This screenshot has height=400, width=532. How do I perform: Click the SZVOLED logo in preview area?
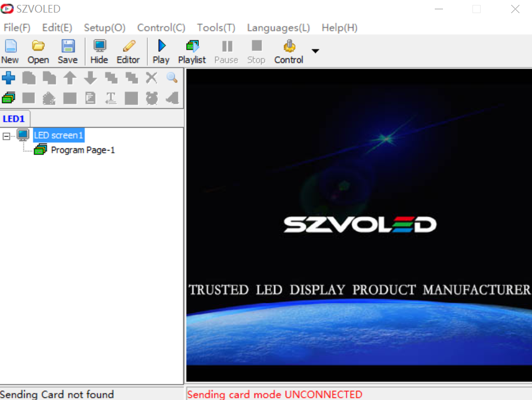[359, 224]
